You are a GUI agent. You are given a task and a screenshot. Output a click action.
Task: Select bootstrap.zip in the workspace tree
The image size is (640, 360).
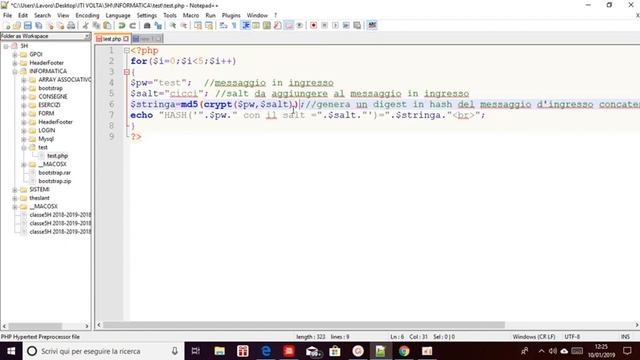tap(54, 181)
